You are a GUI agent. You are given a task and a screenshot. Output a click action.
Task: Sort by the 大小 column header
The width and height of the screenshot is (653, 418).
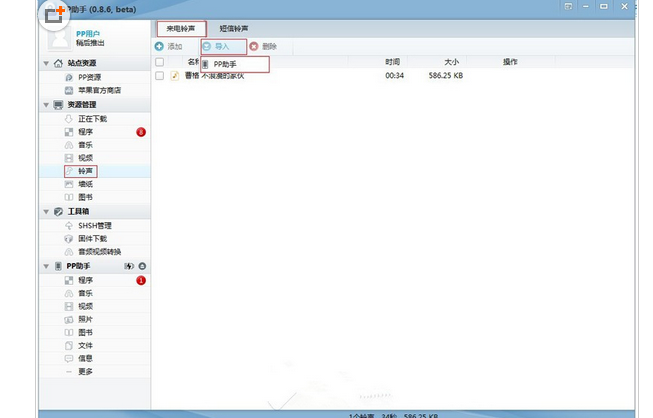point(451,62)
